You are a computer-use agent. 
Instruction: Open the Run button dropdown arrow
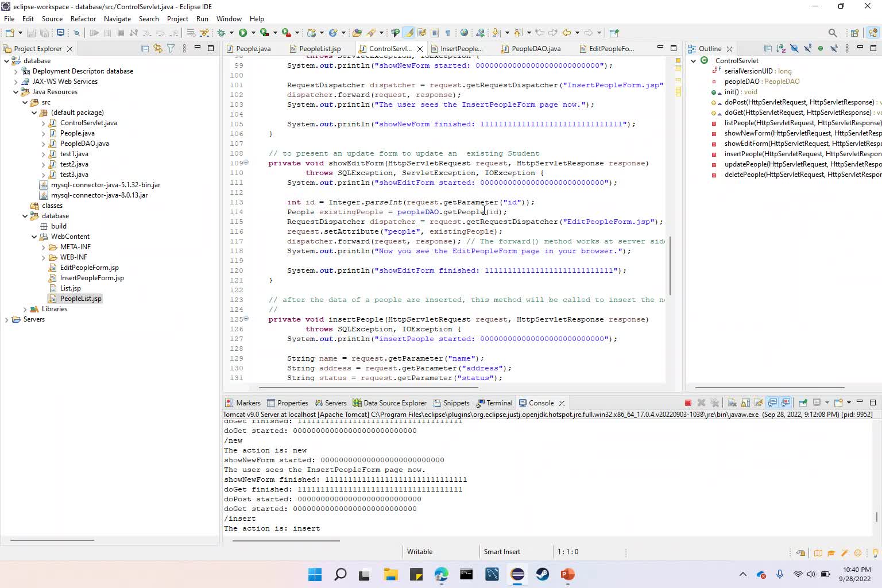coord(253,33)
